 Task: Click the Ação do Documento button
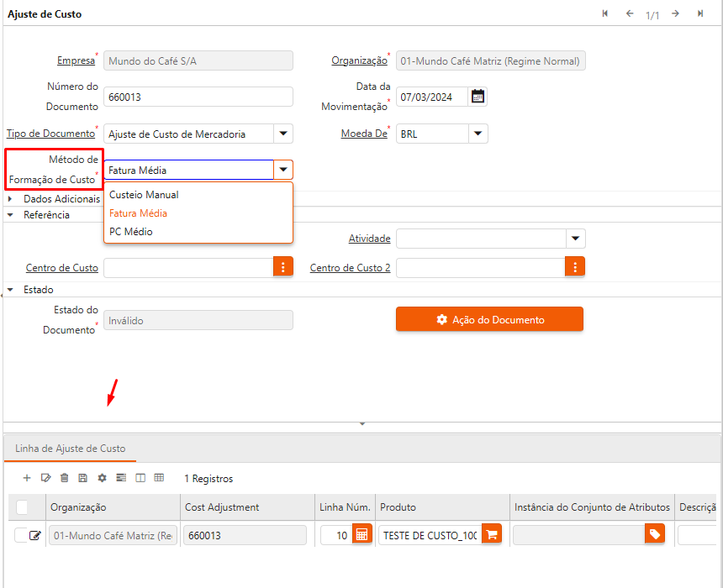(x=489, y=319)
